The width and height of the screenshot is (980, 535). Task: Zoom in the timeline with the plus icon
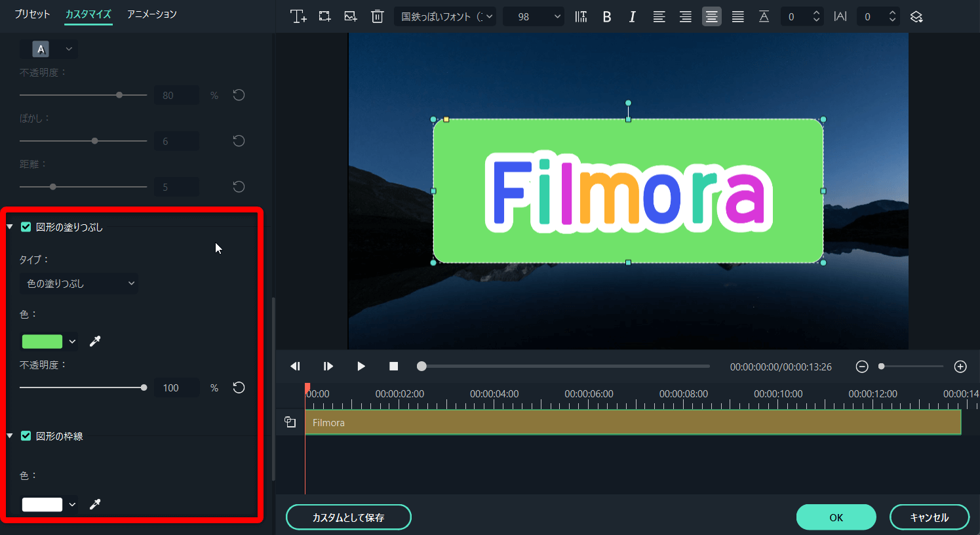960,367
